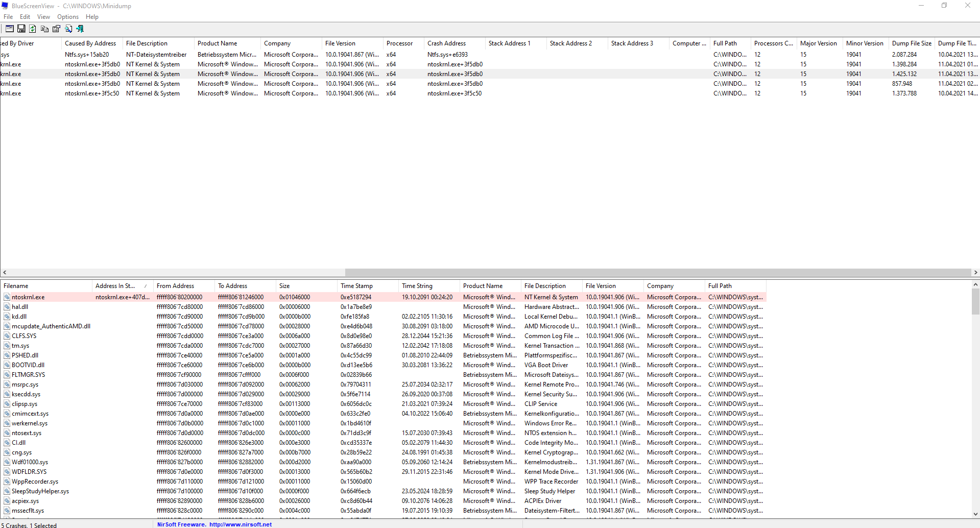Click the BlueScreenView title bar app icon

click(5, 6)
